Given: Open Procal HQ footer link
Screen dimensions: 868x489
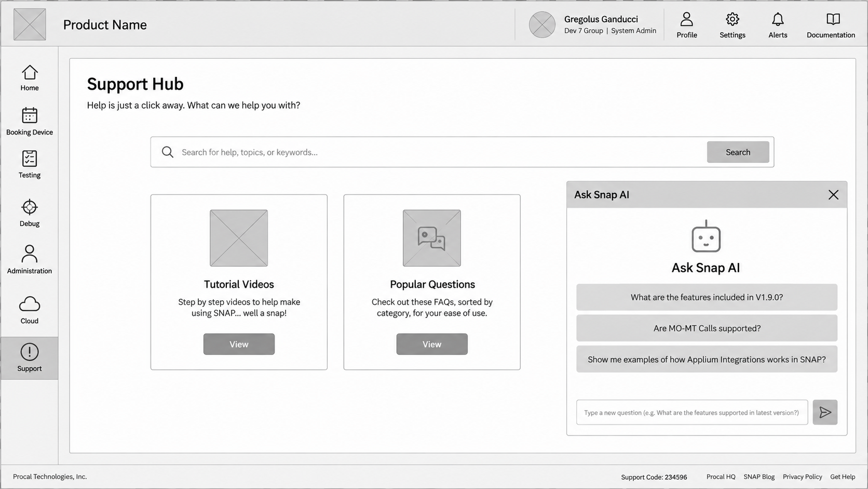Looking at the screenshot, I should [x=721, y=477].
